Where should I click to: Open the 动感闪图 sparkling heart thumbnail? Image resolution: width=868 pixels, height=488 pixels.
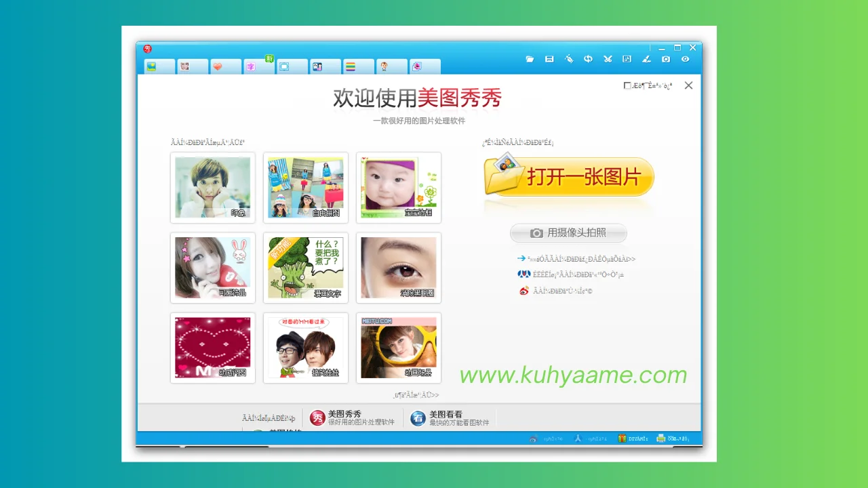[213, 348]
